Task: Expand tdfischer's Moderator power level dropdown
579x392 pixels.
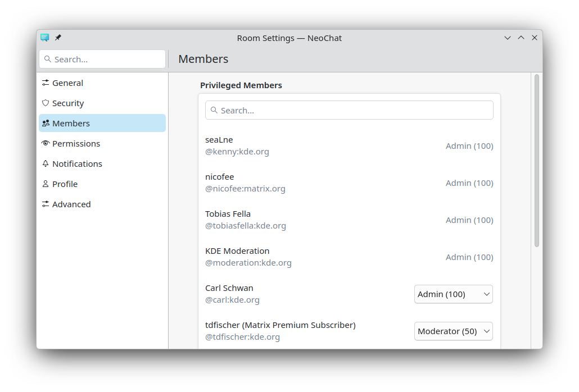Action: pos(453,331)
